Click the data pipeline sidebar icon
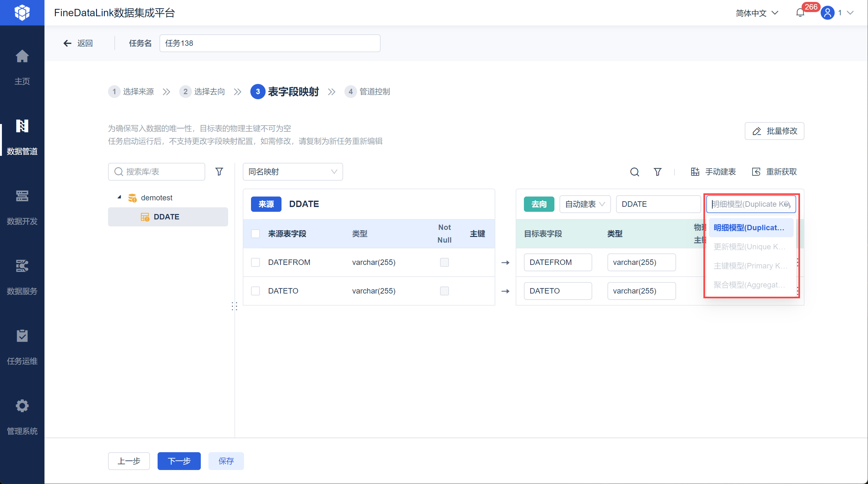 (x=22, y=127)
